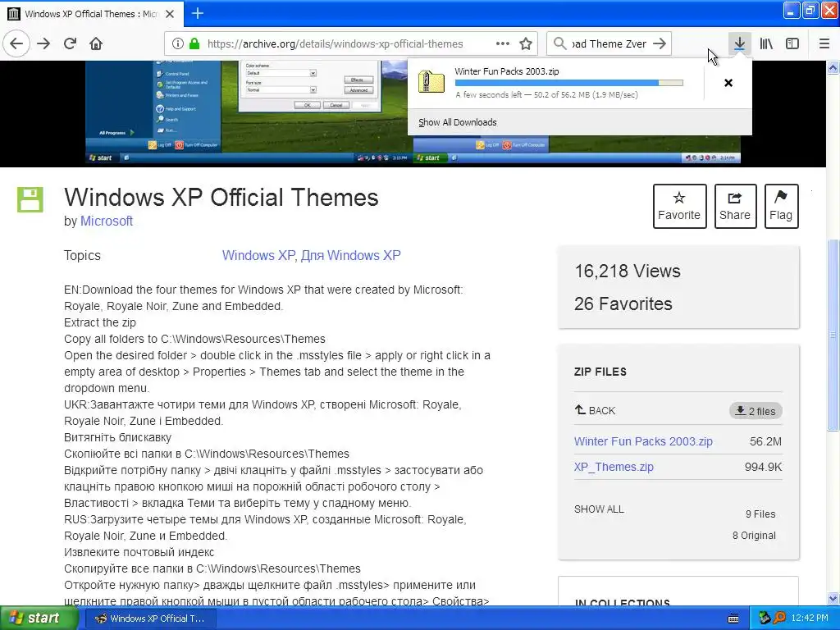The height and width of the screenshot is (630, 840).
Task: Open the Windows XP topic link
Action: [x=258, y=256]
